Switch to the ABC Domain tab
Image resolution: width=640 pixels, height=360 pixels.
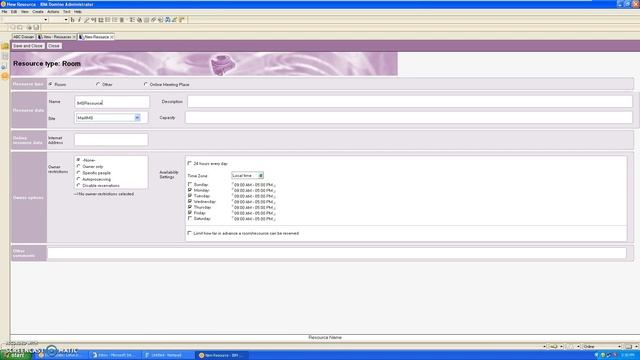click(x=23, y=37)
